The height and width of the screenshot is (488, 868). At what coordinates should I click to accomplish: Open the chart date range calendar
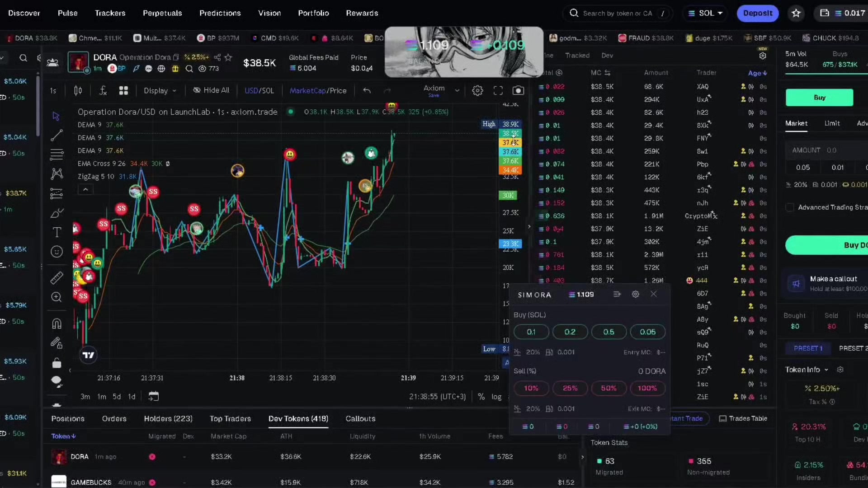[154, 396]
